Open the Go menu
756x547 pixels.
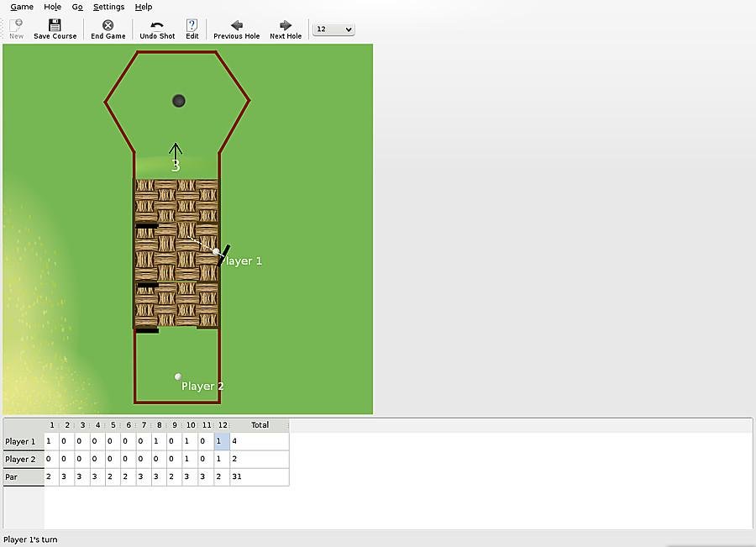pyautogui.click(x=77, y=7)
